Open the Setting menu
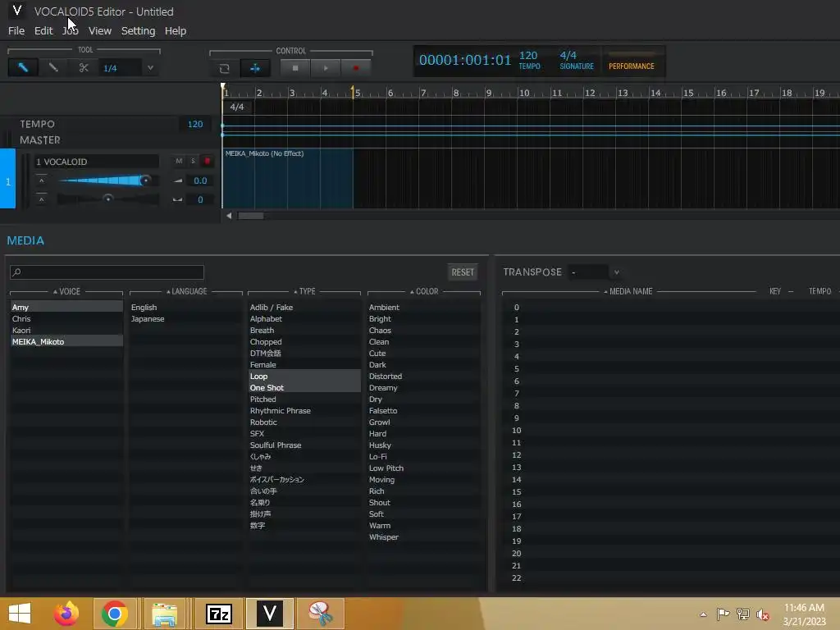 pos(138,30)
